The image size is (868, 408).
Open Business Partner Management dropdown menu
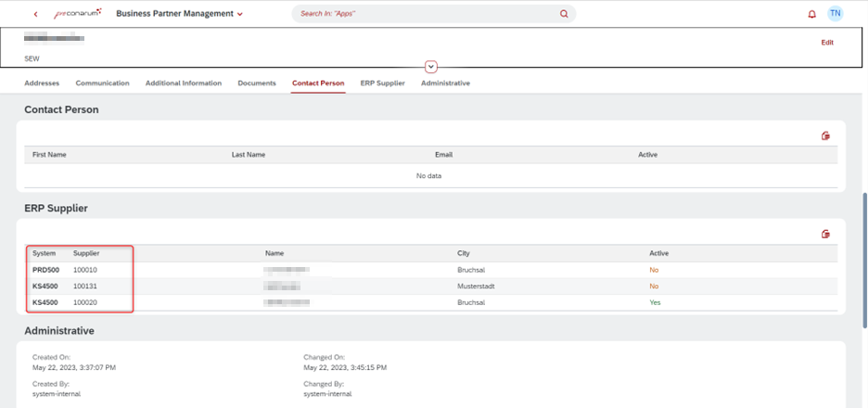(240, 15)
